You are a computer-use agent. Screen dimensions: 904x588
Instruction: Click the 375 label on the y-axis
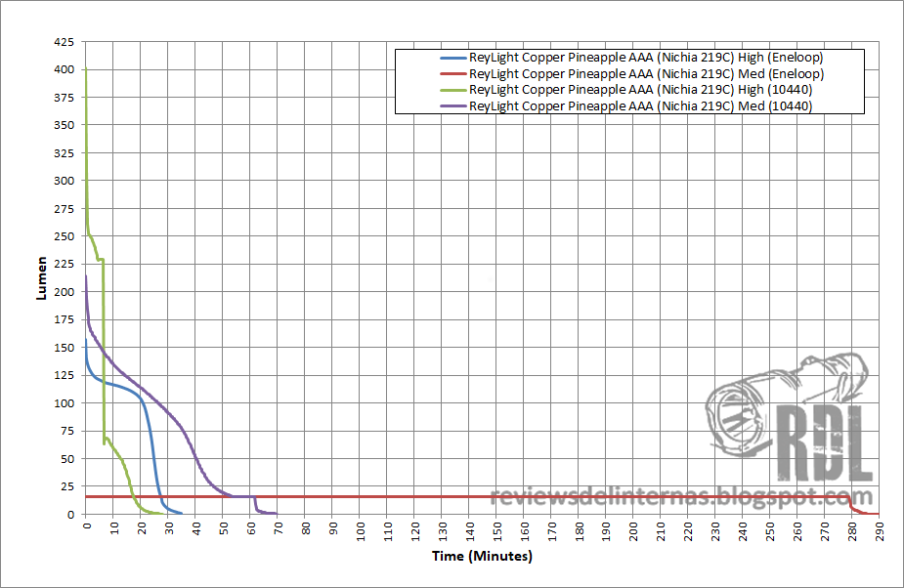pos(64,98)
